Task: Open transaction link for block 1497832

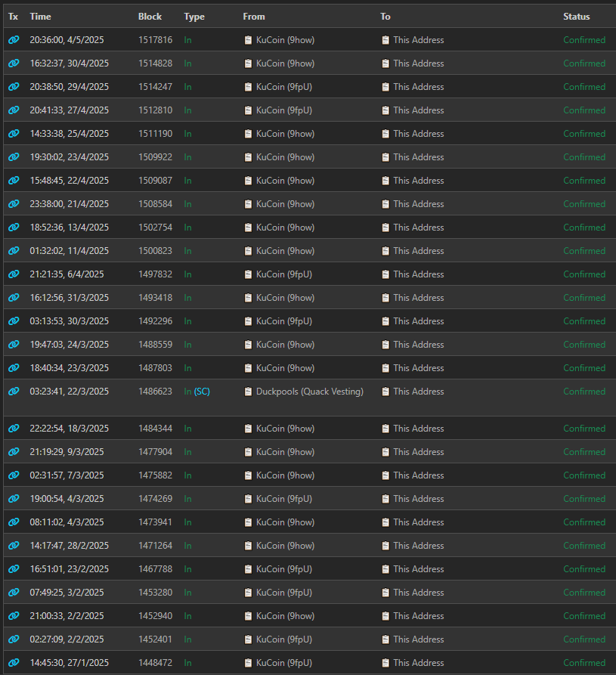Action: pyautogui.click(x=14, y=274)
